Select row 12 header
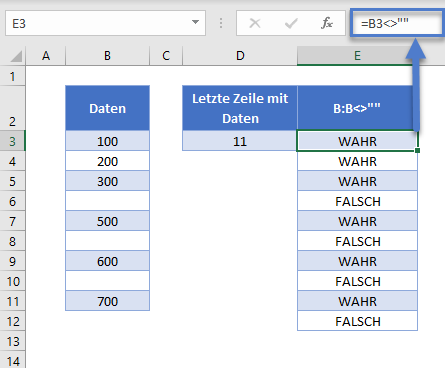This screenshot has height=368, width=445. point(12,321)
